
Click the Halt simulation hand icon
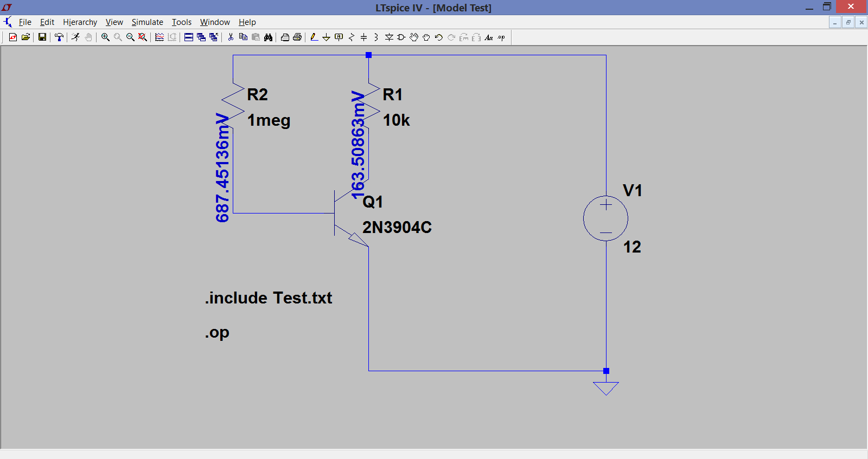(88, 37)
